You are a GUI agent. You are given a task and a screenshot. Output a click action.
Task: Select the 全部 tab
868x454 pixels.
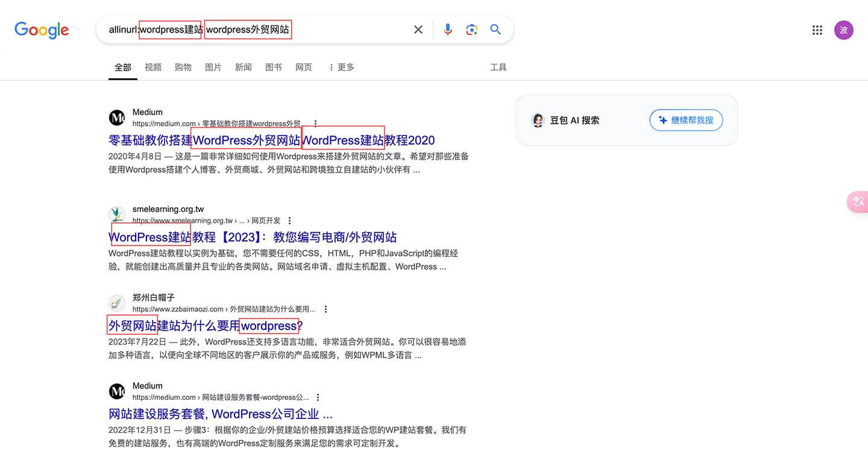123,67
